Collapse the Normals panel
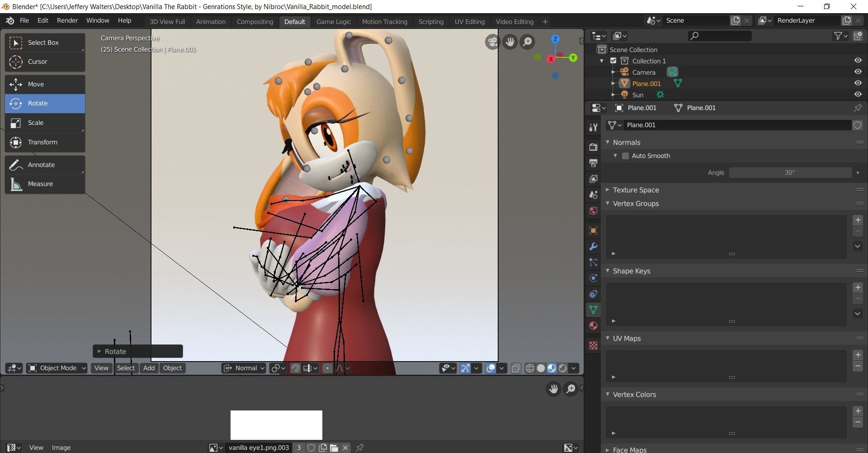This screenshot has height=453, width=868. click(x=608, y=142)
